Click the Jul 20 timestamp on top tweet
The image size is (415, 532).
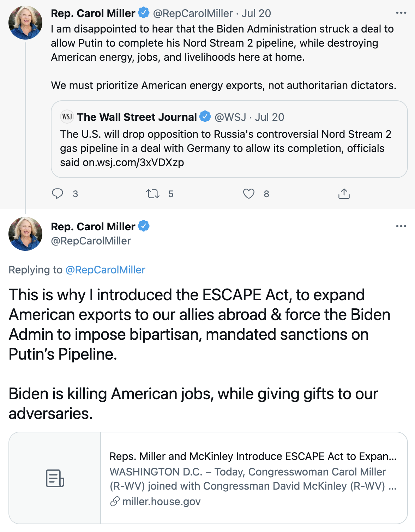click(x=256, y=13)
